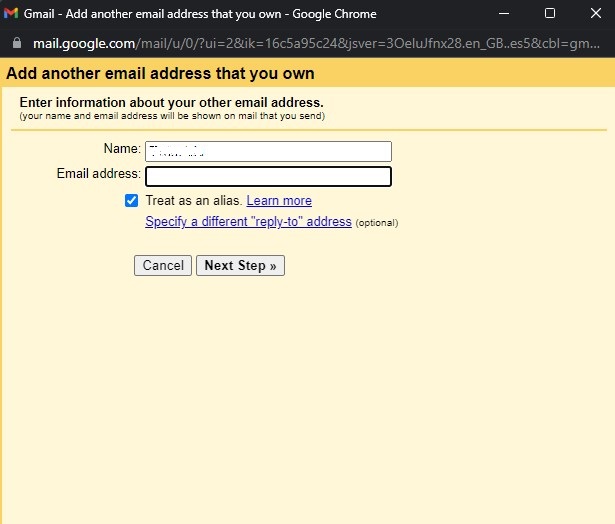Click the 'Add another email address' heading
Image resolution: width=615 pixels, height=524 pixels.
pos(161,74)
